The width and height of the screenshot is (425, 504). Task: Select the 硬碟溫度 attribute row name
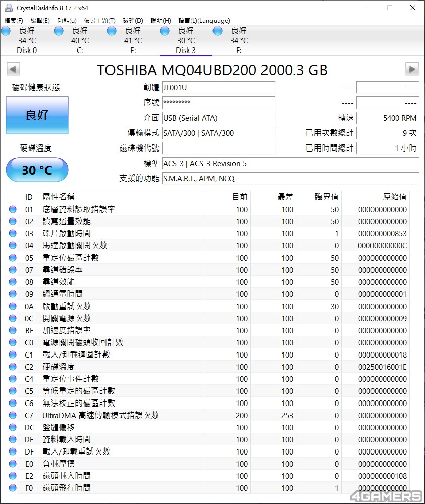[59, 367]
